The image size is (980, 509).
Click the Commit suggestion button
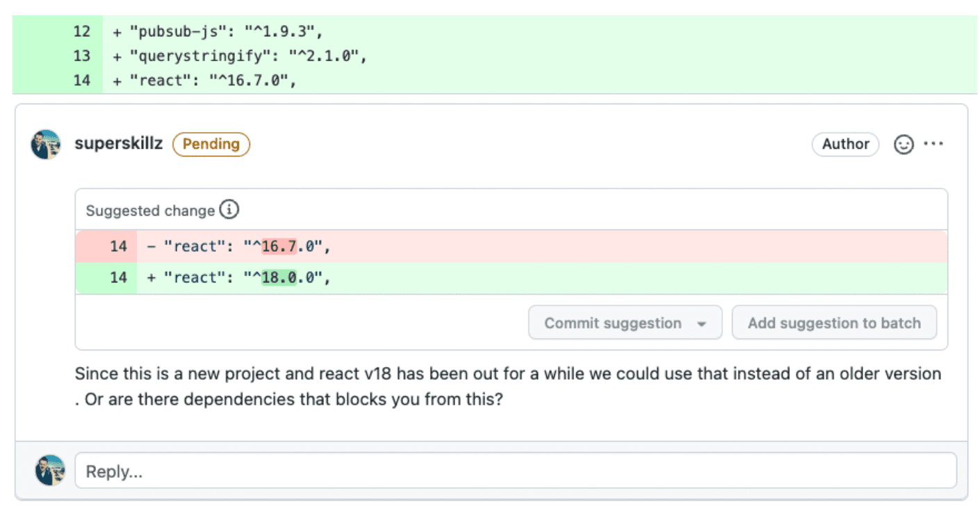pyautogui.click(x=625, y=323)
